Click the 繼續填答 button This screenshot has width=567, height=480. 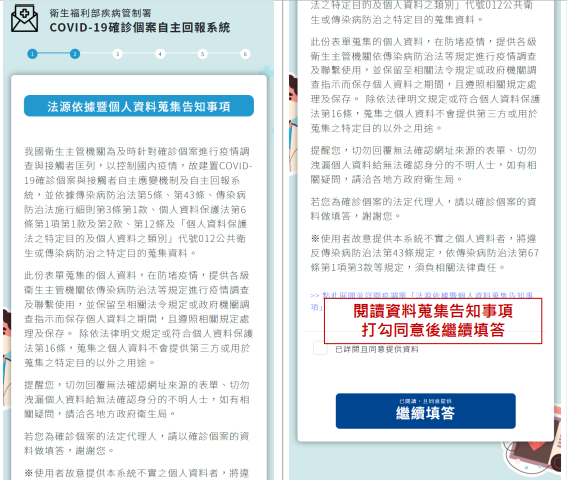click(x=426, y=411)
